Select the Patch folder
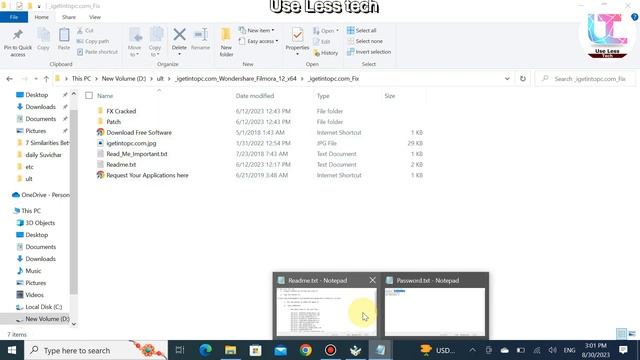 (113, 122)
